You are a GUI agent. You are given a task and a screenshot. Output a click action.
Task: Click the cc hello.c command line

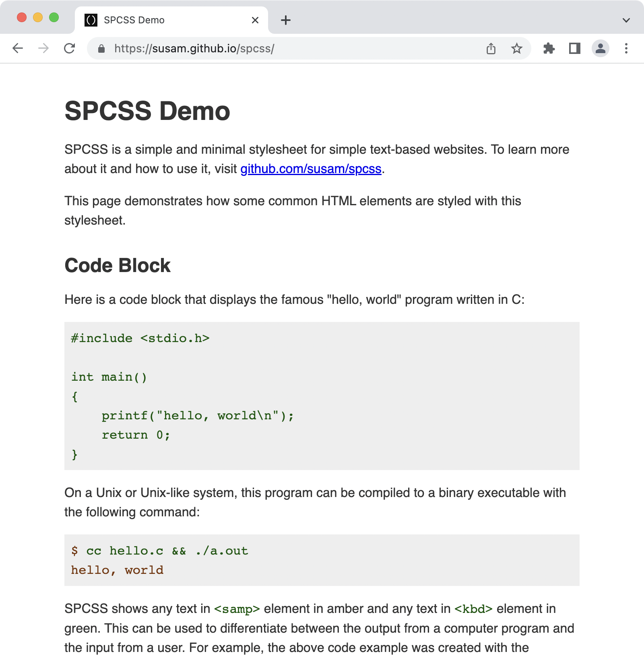pyautogui.click(x=159, y=551)
